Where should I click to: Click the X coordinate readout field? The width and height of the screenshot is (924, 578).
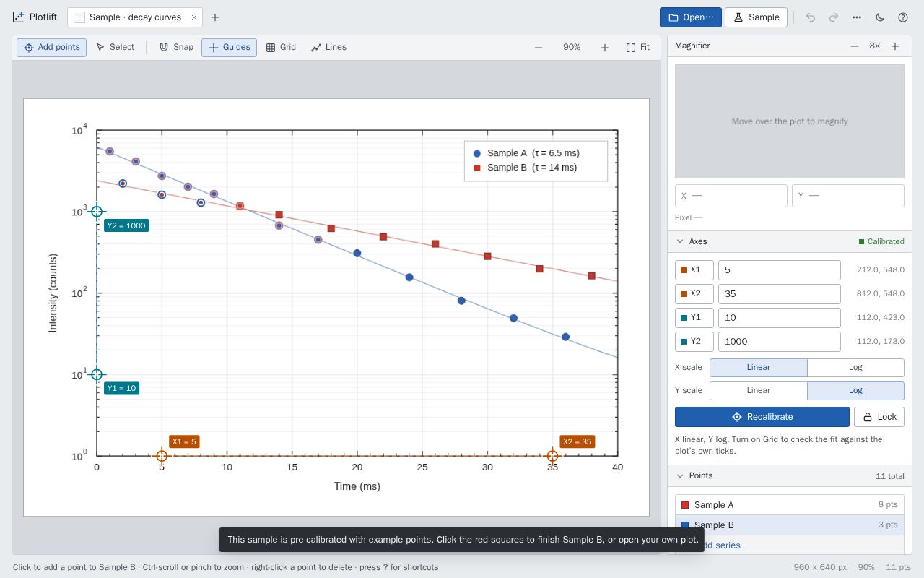pos(731,196)
